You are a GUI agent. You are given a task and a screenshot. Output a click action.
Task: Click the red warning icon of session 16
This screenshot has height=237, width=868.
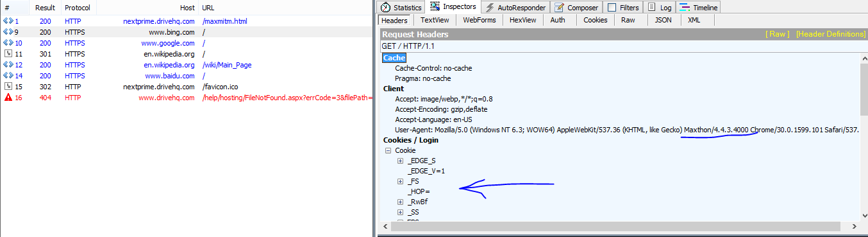8,98
